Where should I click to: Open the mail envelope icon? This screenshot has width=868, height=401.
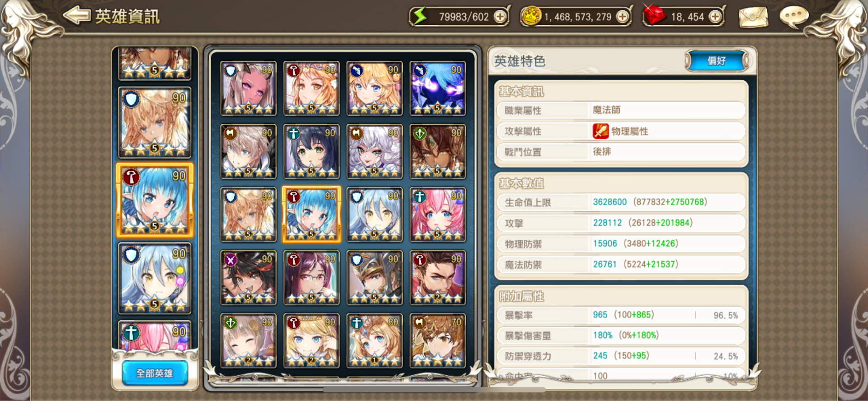pyautogui.click(x=753, y=17)
